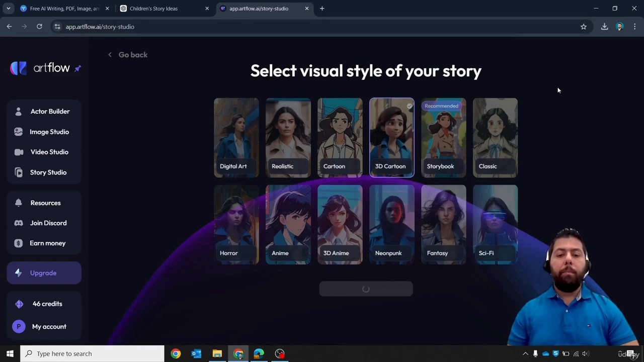This screenshot has height=362, width=644.
Task: Click the My account avatar icon
Action: click(19, 327)
